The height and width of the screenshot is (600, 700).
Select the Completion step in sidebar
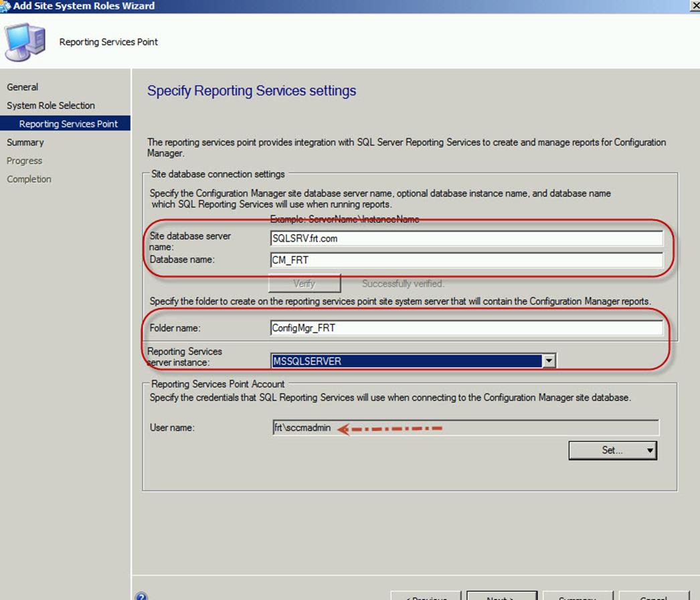[29, 179]
